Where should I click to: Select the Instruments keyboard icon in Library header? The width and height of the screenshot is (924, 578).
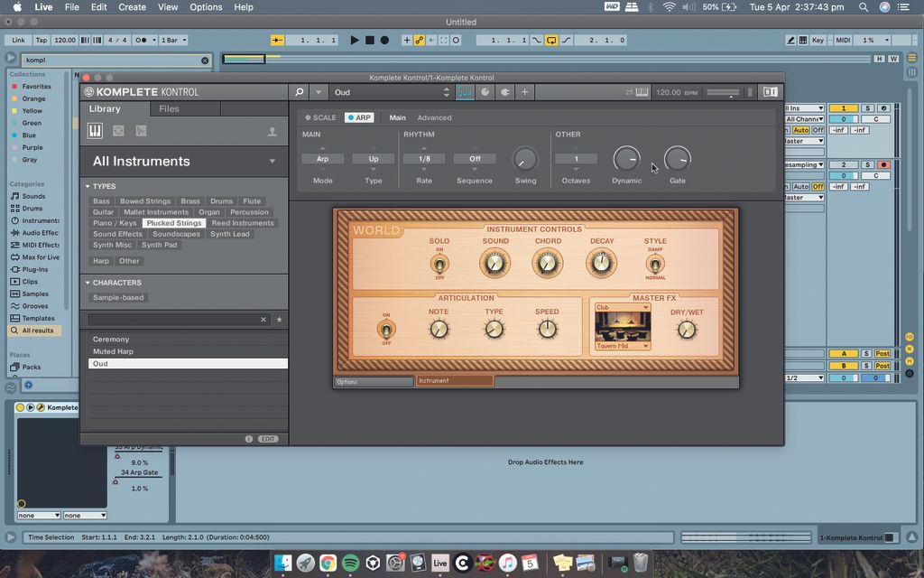point(95,131)
